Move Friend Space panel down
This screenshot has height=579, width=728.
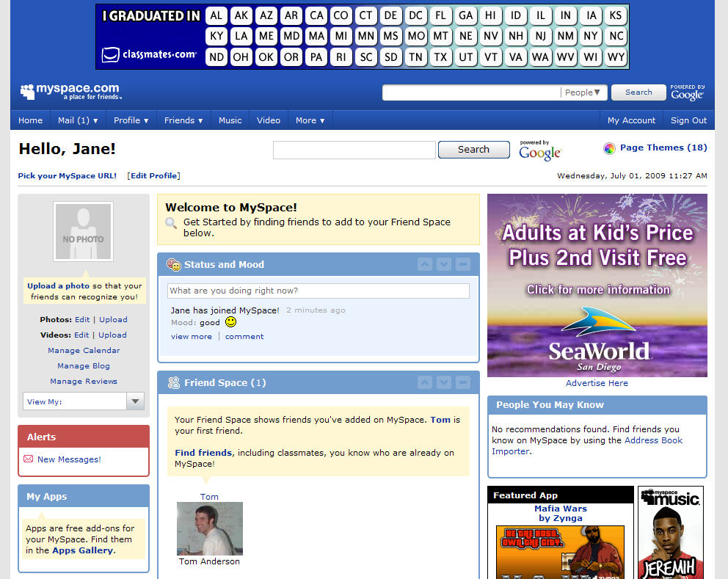444,382
